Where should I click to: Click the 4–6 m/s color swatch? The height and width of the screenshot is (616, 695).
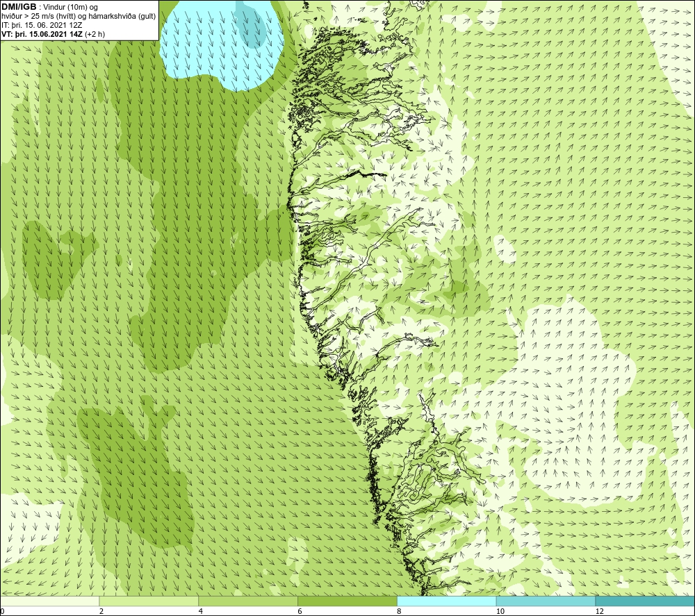point(248,601)
